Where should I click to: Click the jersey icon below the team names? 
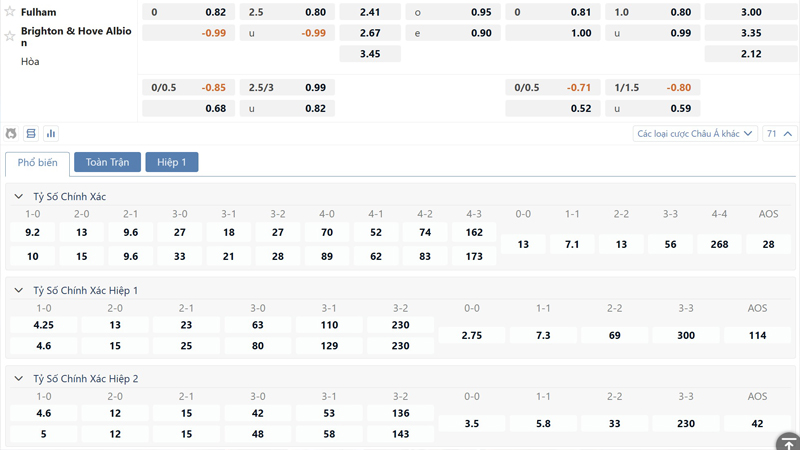[11, 133]
